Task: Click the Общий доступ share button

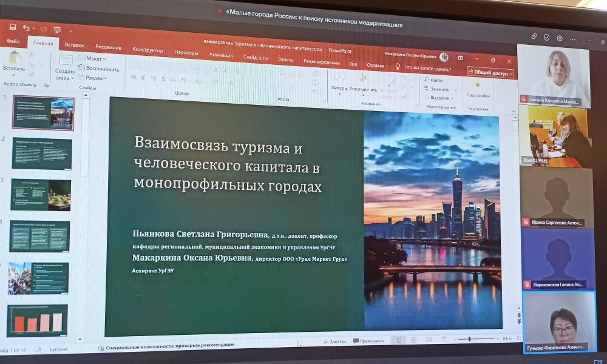Action: 490,72
